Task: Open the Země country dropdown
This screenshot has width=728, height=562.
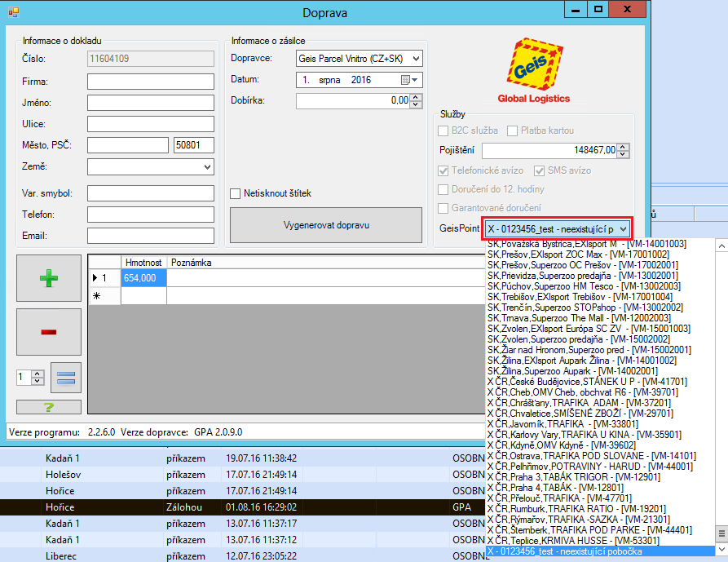Action: point(208,166)
